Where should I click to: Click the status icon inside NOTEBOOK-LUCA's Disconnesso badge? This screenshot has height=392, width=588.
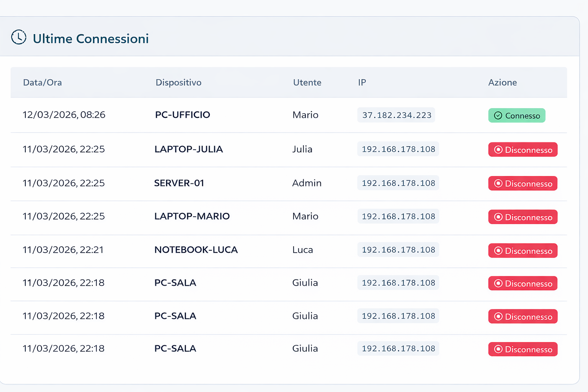[498, 251]
